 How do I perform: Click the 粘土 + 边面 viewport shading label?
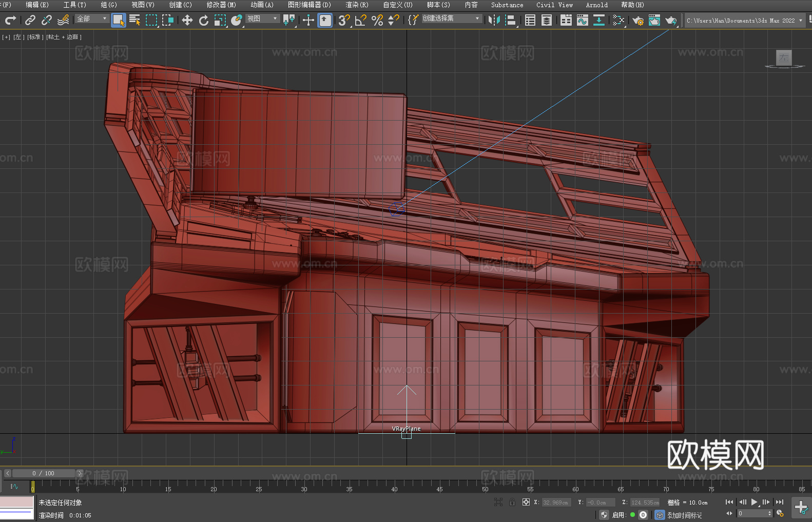pos(64,37)
